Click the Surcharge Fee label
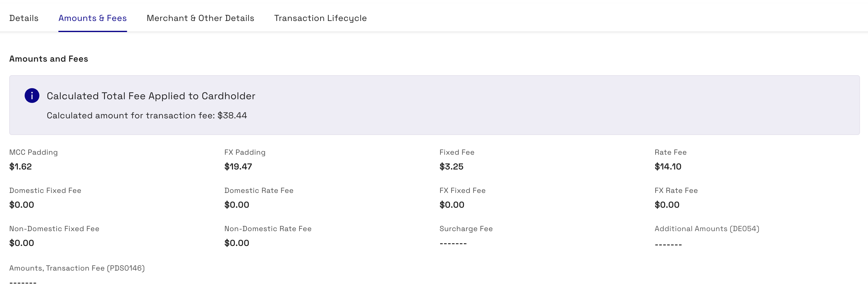This screenshot has height=302, width=868. coord(466,228)
